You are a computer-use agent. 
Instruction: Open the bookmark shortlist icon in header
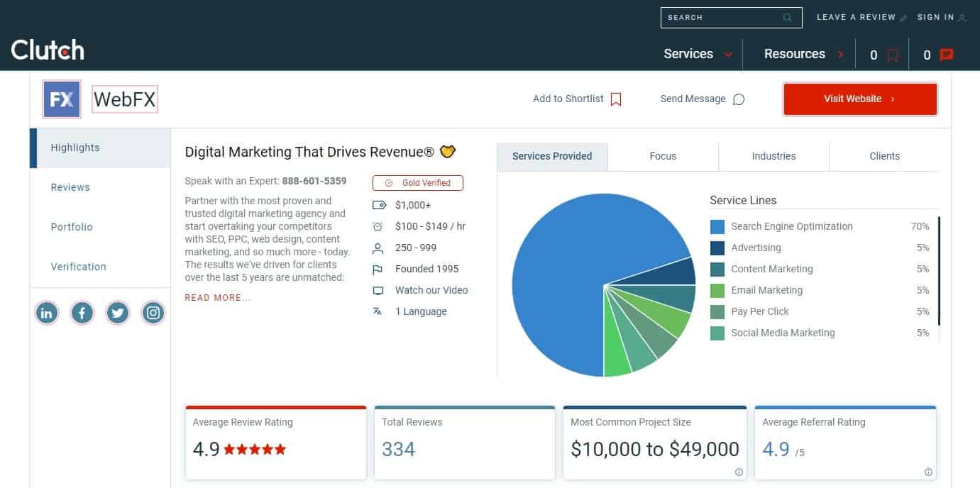pos(893,55)
